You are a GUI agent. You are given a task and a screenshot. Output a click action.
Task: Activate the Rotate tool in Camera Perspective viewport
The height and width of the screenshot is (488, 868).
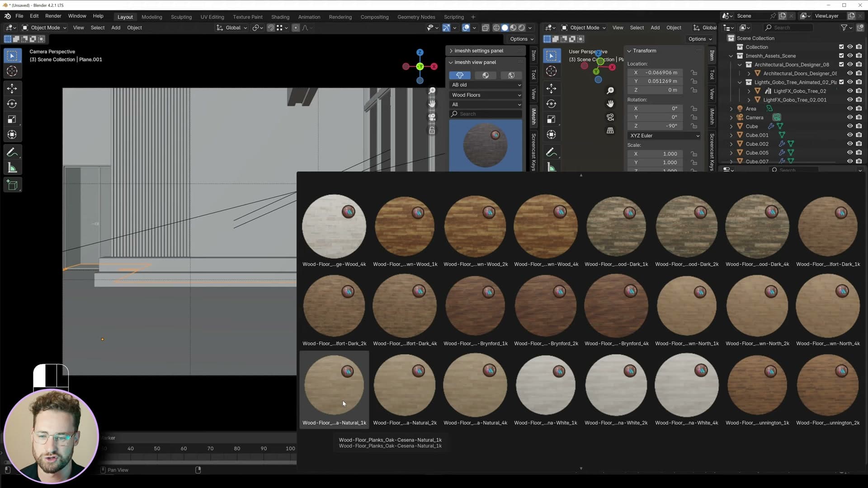coord(12,104)
